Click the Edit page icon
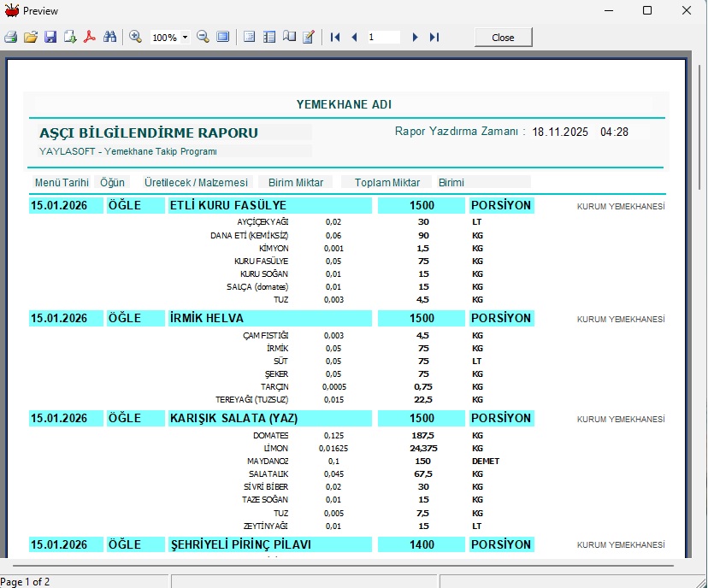 pyautogui.click(x=309, y=38)
